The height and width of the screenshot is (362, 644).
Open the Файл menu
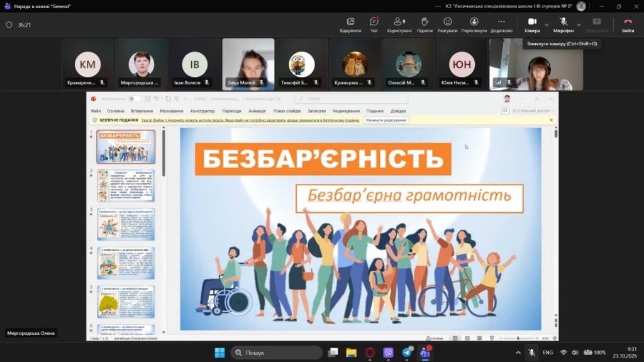(96, 111)
